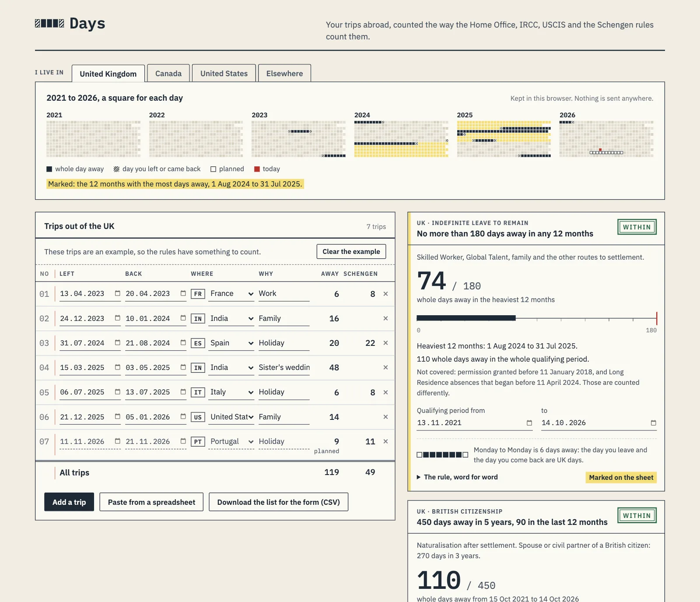
Task: Open calendar picker for left date 24.12.2023
Action: pyautogui.click(x=117, y=318)
